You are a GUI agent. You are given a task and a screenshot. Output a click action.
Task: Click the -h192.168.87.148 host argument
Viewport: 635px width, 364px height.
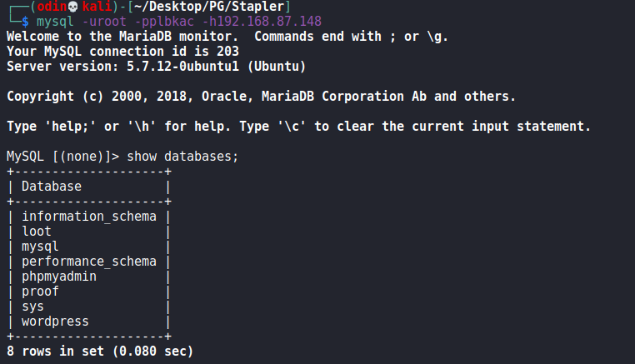coord(262,21)
